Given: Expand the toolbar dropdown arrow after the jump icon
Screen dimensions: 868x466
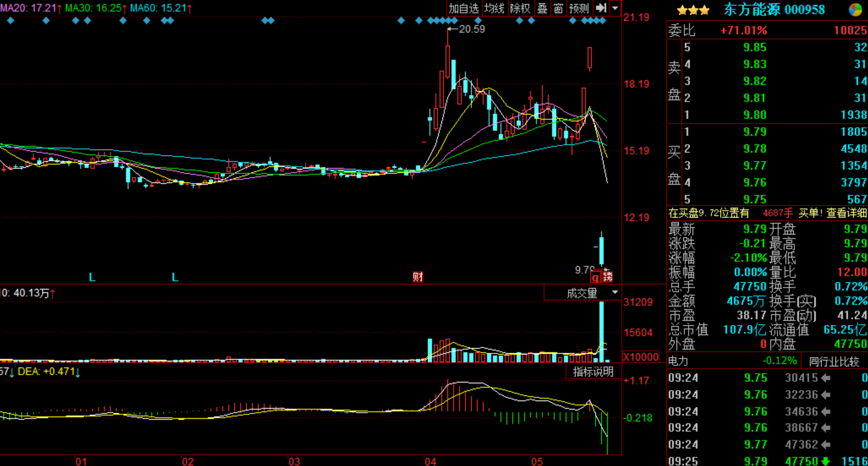Looking at the screenshot, I should 615,8.
